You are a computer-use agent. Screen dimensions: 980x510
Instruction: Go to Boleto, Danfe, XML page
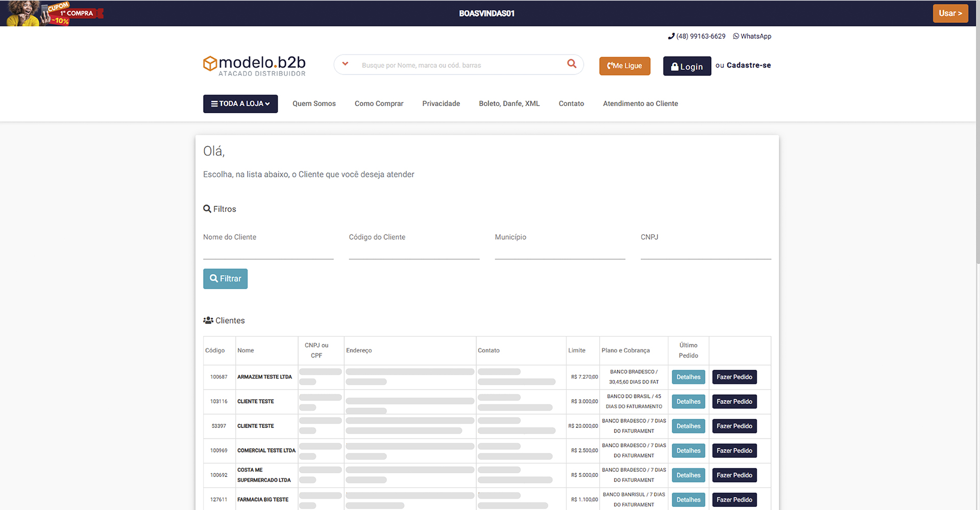[509, 104]
